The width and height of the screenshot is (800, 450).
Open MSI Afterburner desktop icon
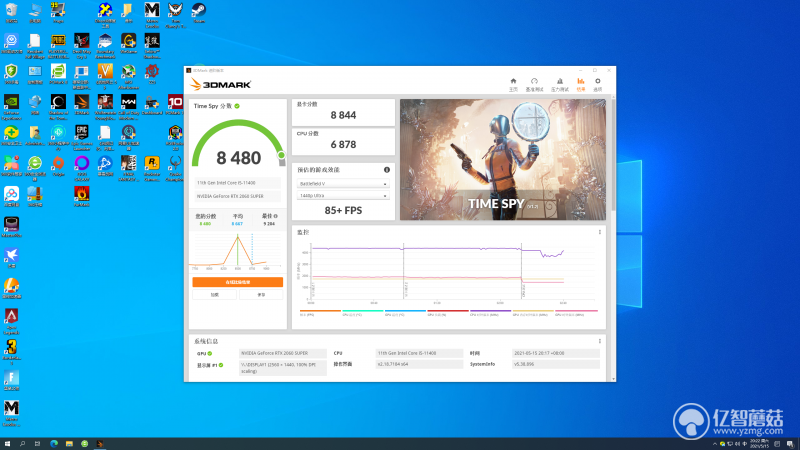(x=129, y=77)
